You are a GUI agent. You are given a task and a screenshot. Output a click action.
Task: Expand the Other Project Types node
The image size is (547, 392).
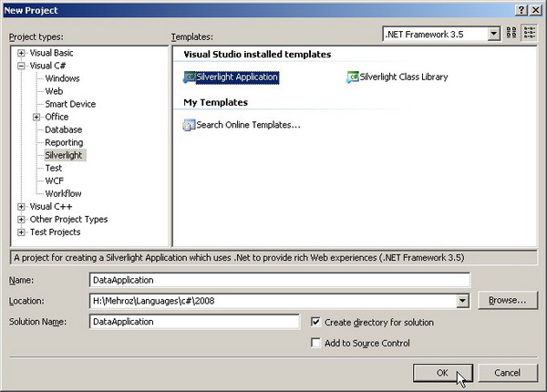click(21, 220)
